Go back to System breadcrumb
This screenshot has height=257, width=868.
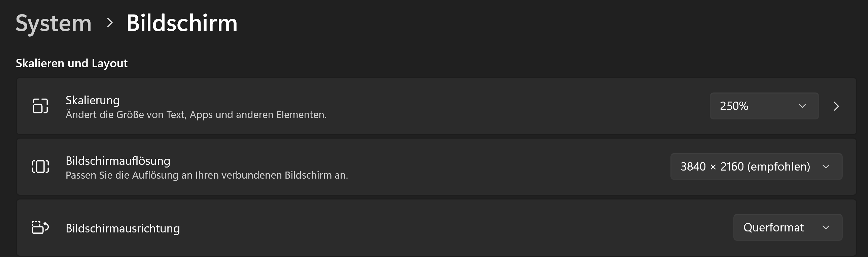[x=54, y=24]
